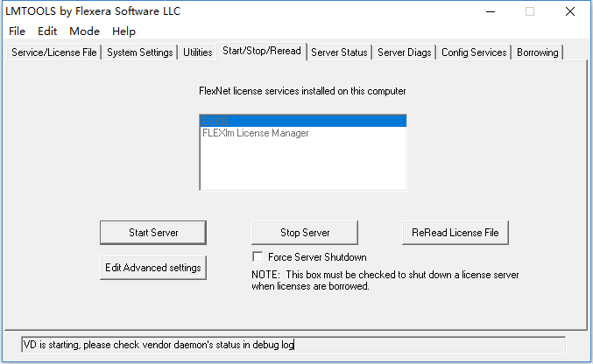Click the Start/Stop/Reread tab
The height and width of the screenshot is (364, 593).
[x=262, y=51]
